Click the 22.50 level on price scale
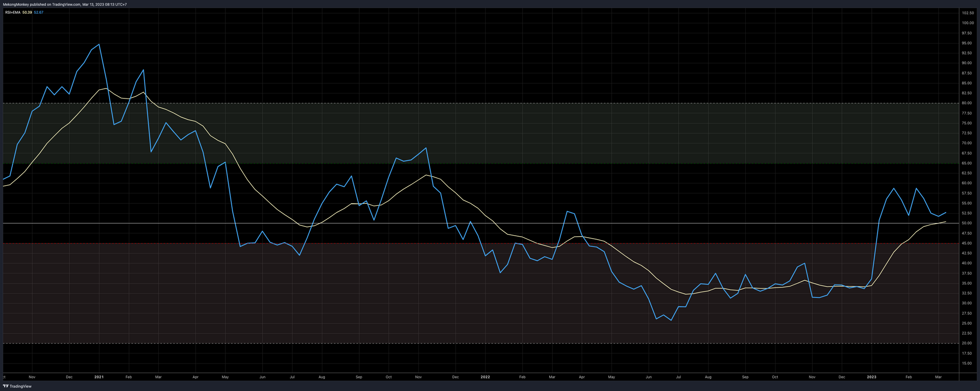The width and height of the screenshot is (980, 391). point(968,333)
